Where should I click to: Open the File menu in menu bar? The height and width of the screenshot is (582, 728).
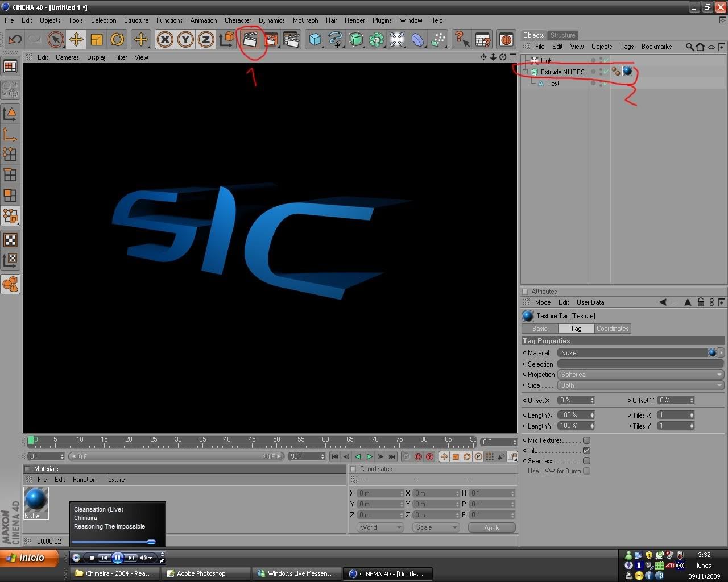point(10,20)
